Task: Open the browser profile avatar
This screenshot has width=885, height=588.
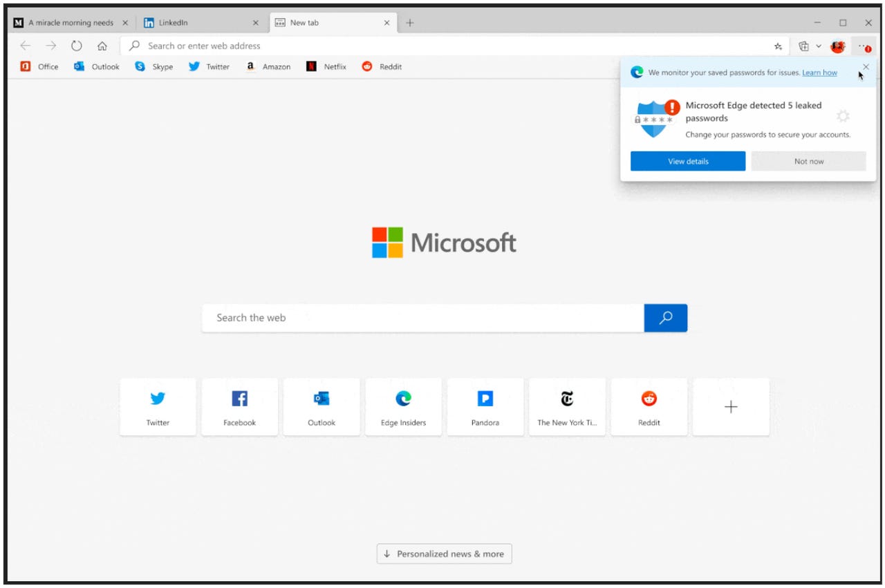Action: point(837,46)
